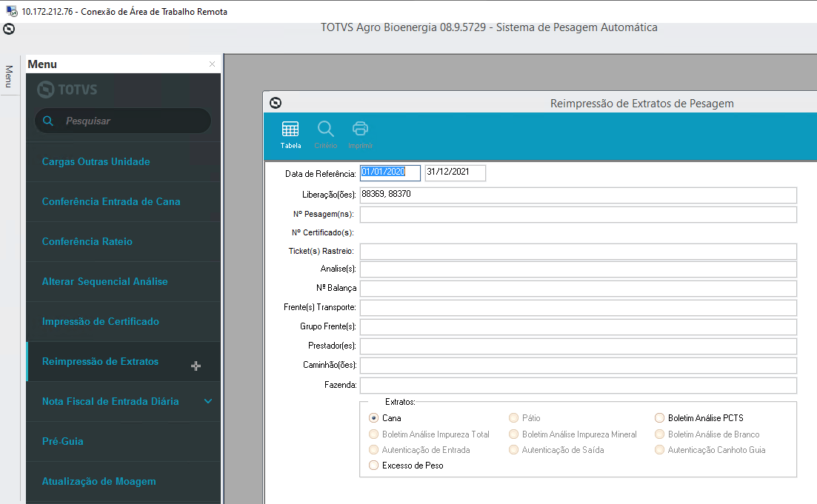Select Boletim Análise Impureza Mineral option
This screenshot has width=817, height=504.
pos(514,434)
